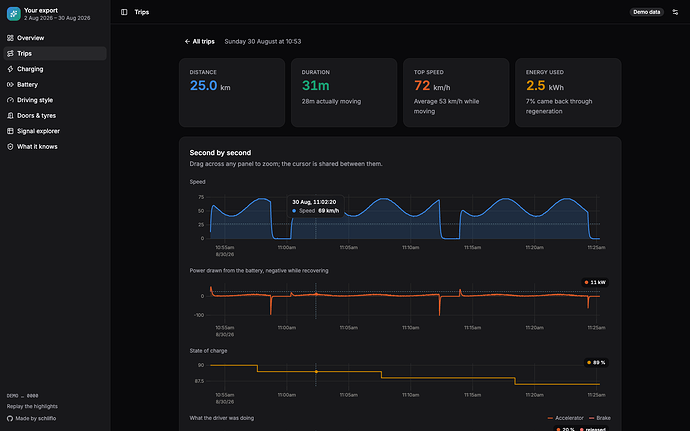The width and height of the screenshot is (690, 431).
Task: Click the 89 % readout badge on charge chart
Action: click(596, 362)
